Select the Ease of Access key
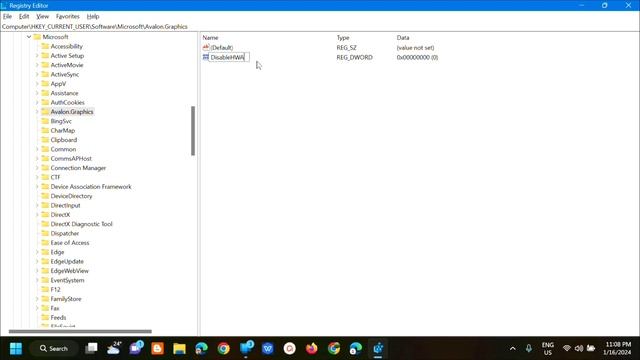The image size is (640, 360). click(70, 243)
